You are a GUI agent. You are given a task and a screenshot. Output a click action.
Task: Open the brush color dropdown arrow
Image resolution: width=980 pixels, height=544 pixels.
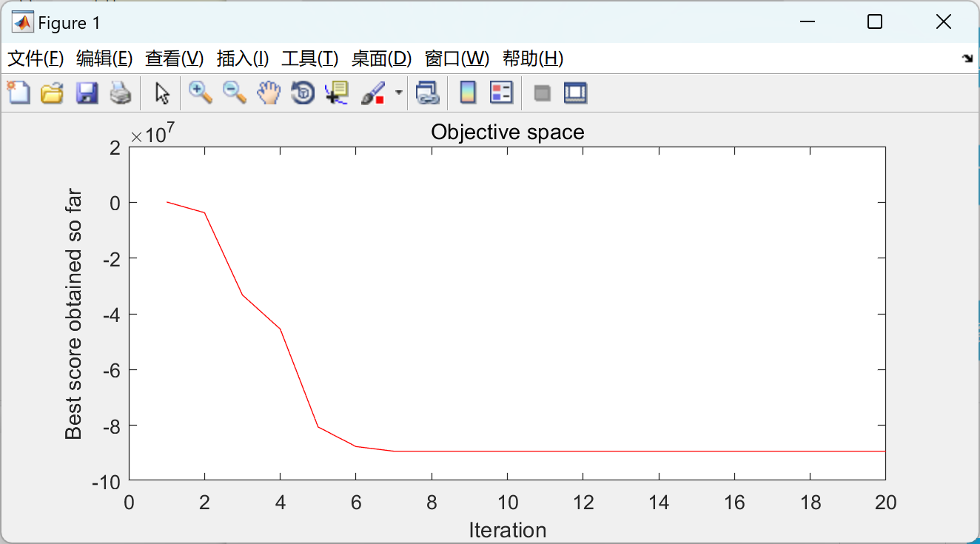point(399,93)
